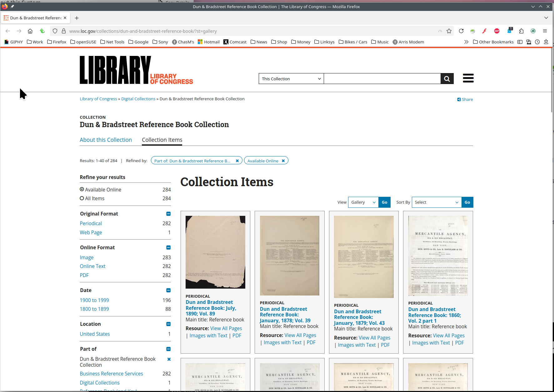Open the Other Bookmarks folder

[x=493, y=42]
